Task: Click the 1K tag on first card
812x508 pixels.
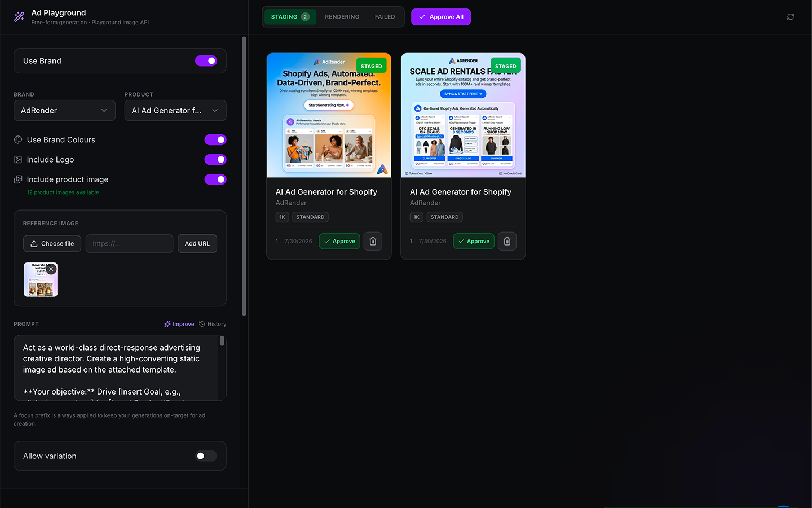Action: 283,217
